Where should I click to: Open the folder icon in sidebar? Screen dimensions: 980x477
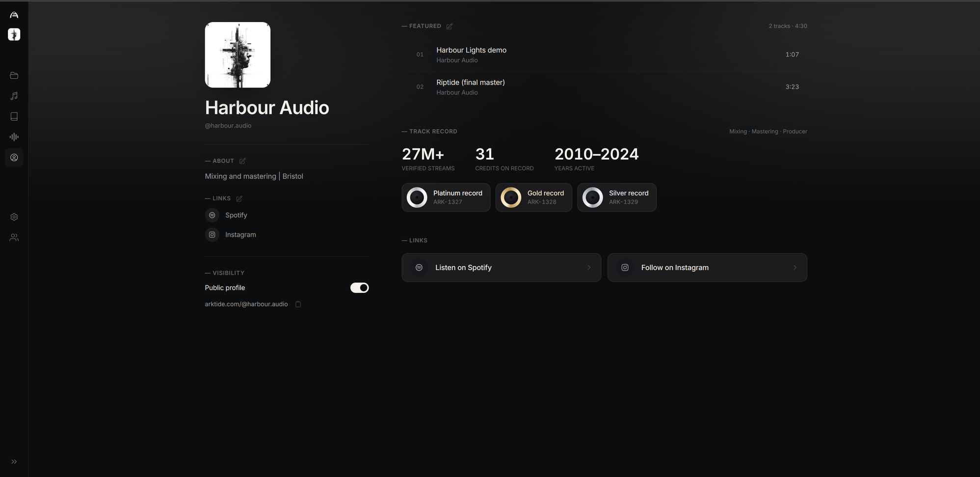pos(14,76)
